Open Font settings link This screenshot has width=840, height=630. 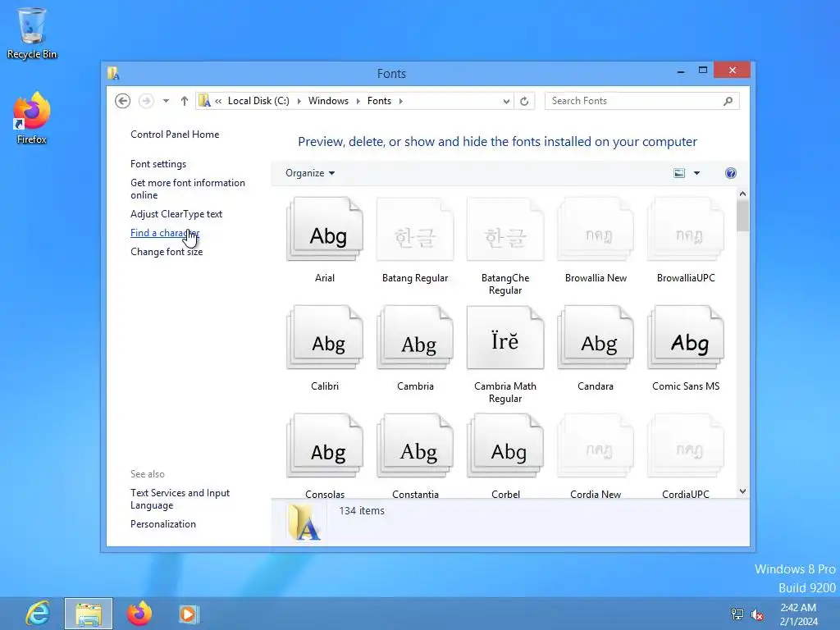click(x=158, y=164)
